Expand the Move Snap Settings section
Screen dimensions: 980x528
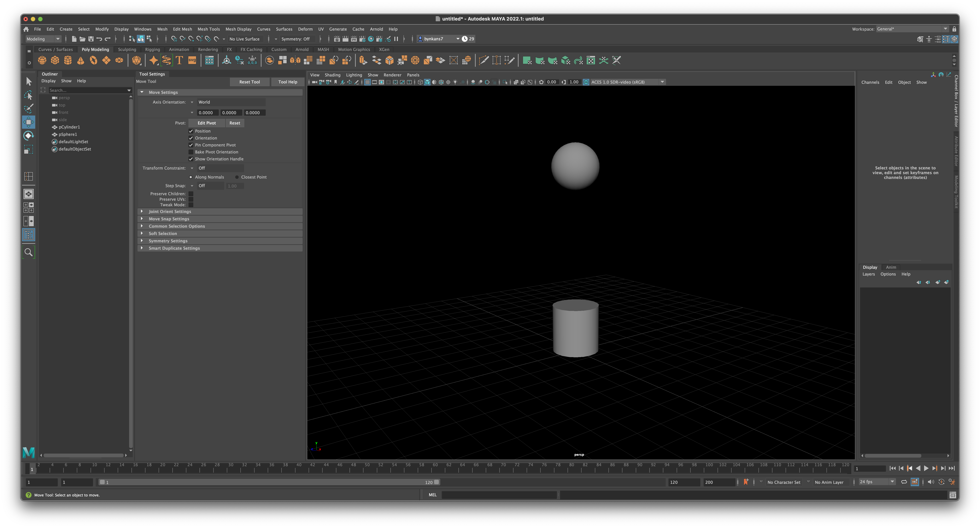(x=220, y=219)
